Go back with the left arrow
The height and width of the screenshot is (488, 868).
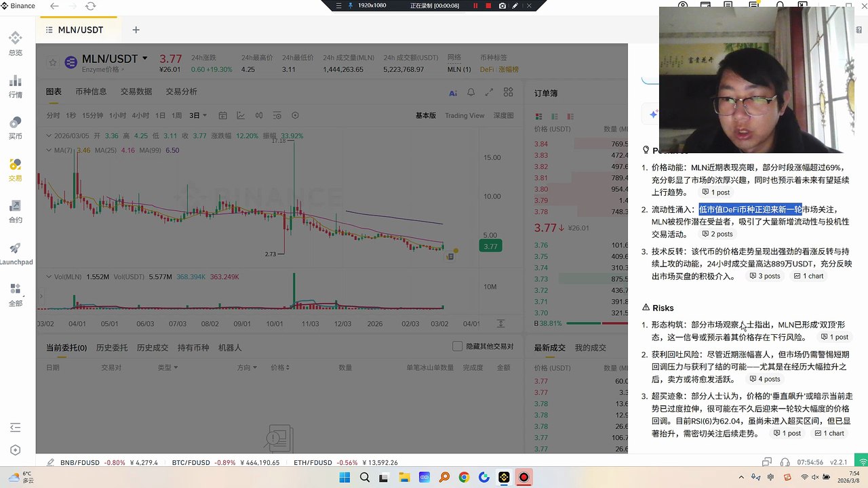click(x=54, y=6)
